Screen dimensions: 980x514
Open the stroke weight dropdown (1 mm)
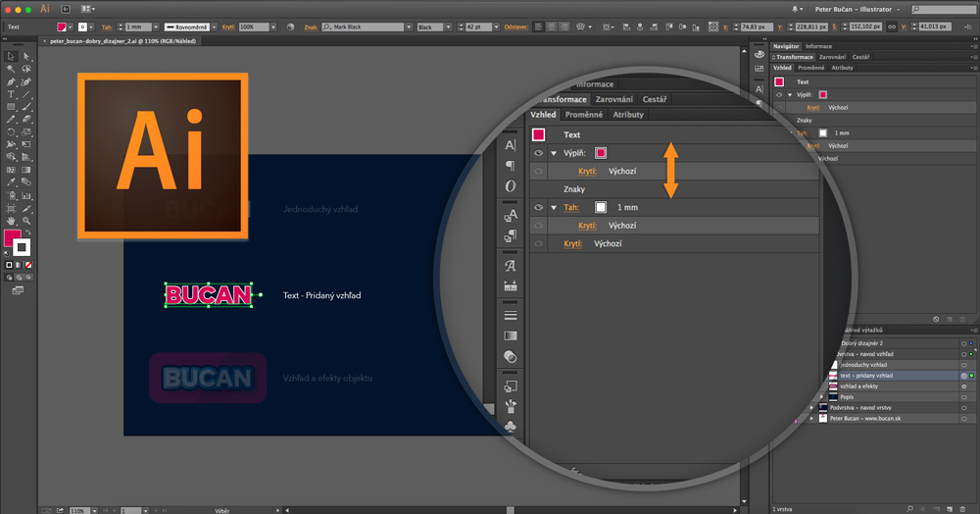[x=156, y=26]
